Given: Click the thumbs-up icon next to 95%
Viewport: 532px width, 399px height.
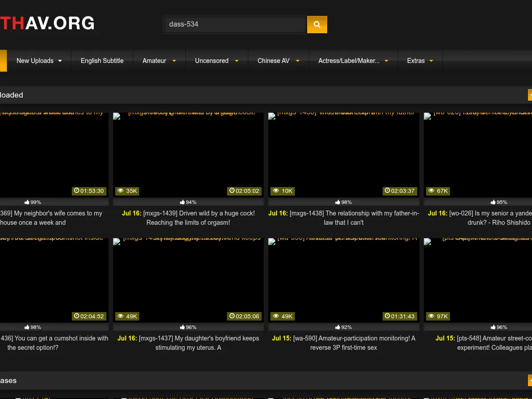Looking at the screenshot, I should pyautogui.click(x=493, y=202).
